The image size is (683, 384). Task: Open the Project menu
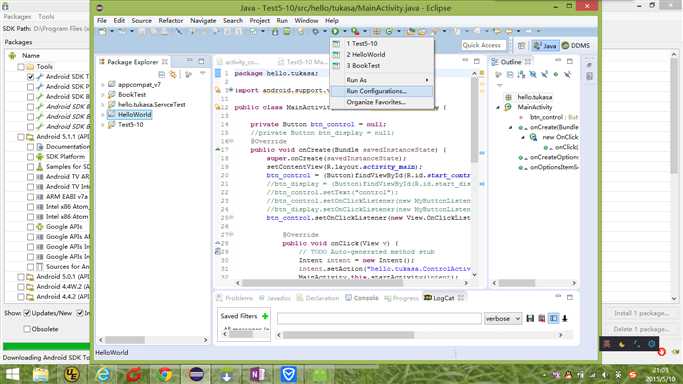[x=259, y=20]
